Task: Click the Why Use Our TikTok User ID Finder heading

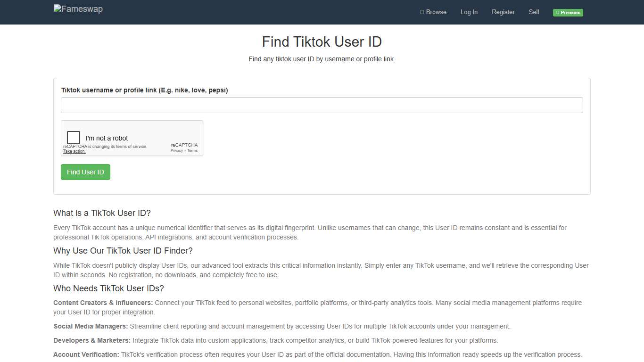Action: pos(123,251)
